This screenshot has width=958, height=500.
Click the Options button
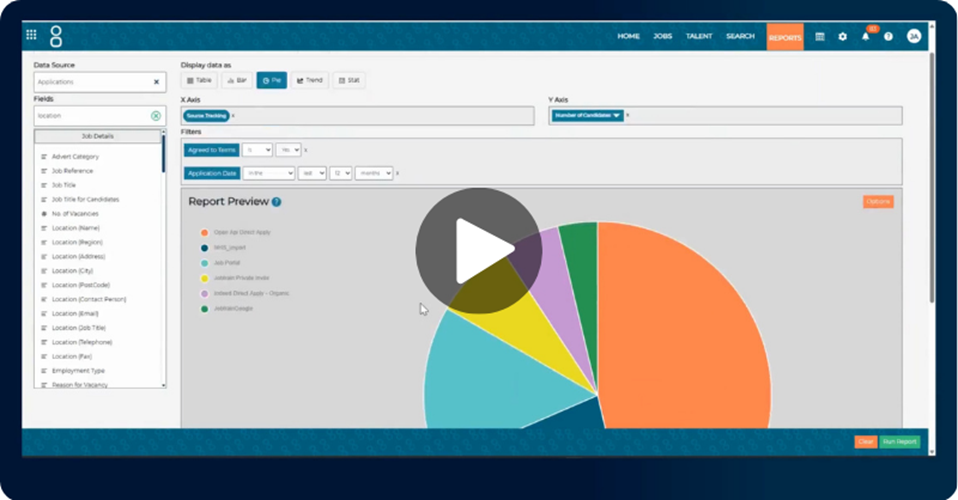pyautogui.click(x=878, y=202)
